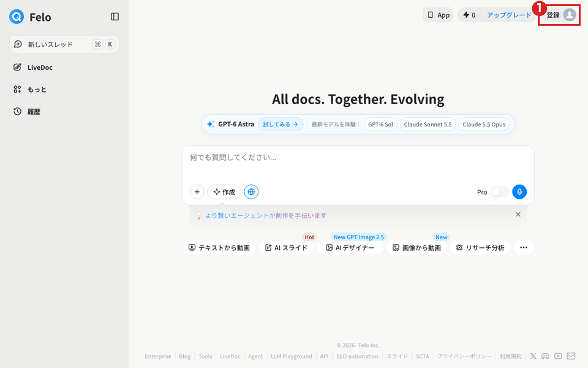This screenshot has width=588, height=368.
Task: Click the Discord footer icon
Action: point(545,356)
